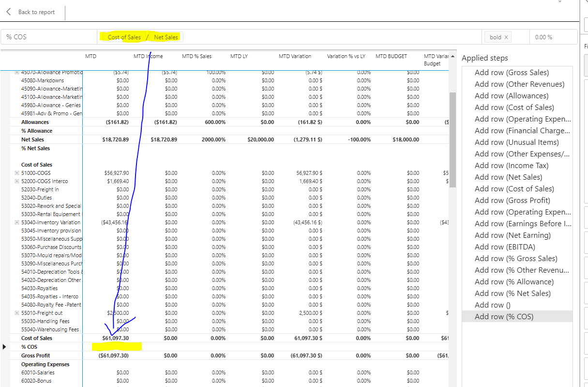The width and height of the screenshot is (588, 387).
Task: Select step Add row (% COS)
Action: click(x=504, y=317)
